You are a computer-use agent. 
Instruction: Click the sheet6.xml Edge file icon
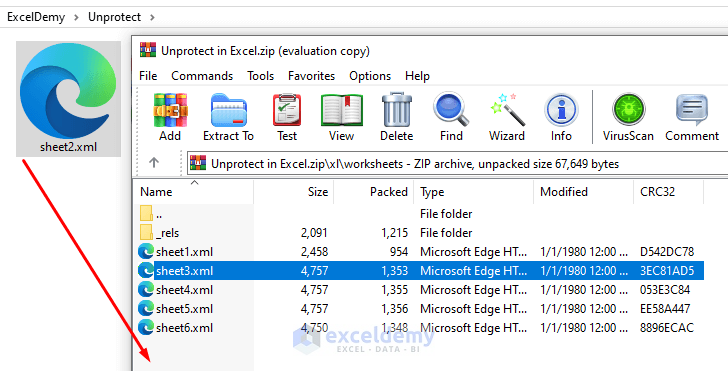[x=146, y=328]
